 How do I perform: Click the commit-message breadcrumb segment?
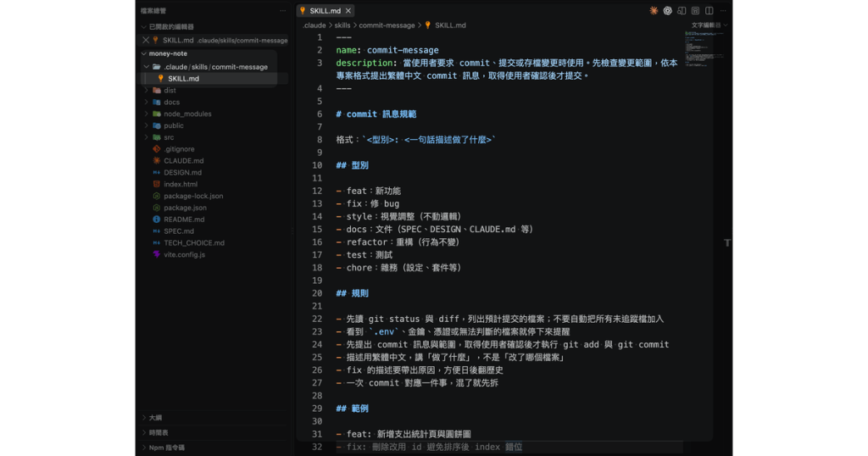387,25
